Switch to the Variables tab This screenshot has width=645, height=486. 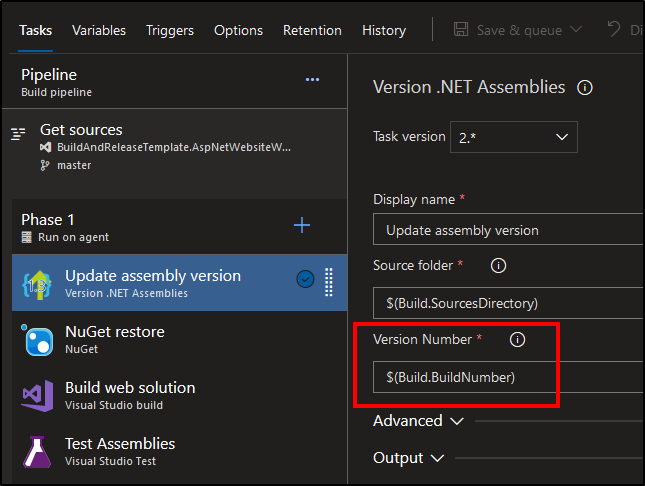pyautogui.click(x=99, y=30)
